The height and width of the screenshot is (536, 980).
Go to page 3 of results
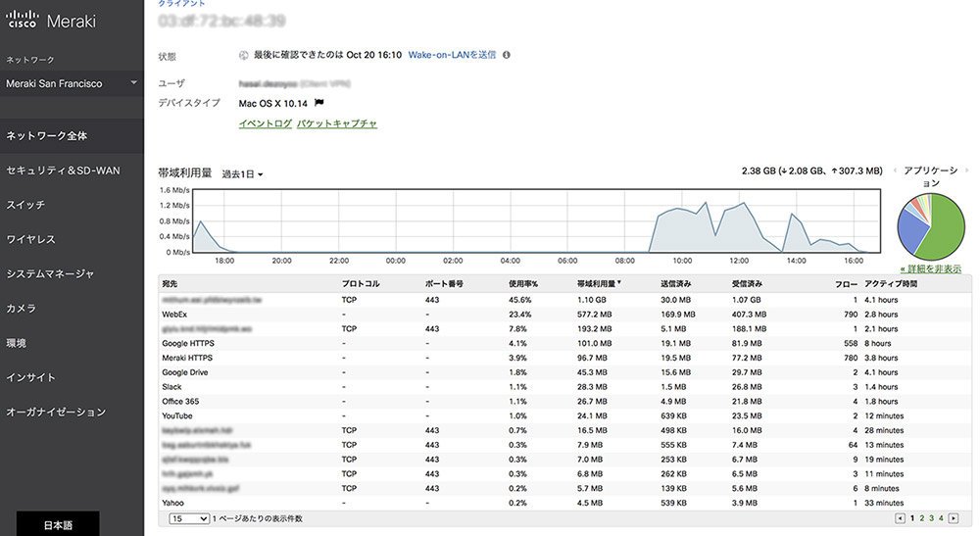pyautogui.click(x=931, y=518)
